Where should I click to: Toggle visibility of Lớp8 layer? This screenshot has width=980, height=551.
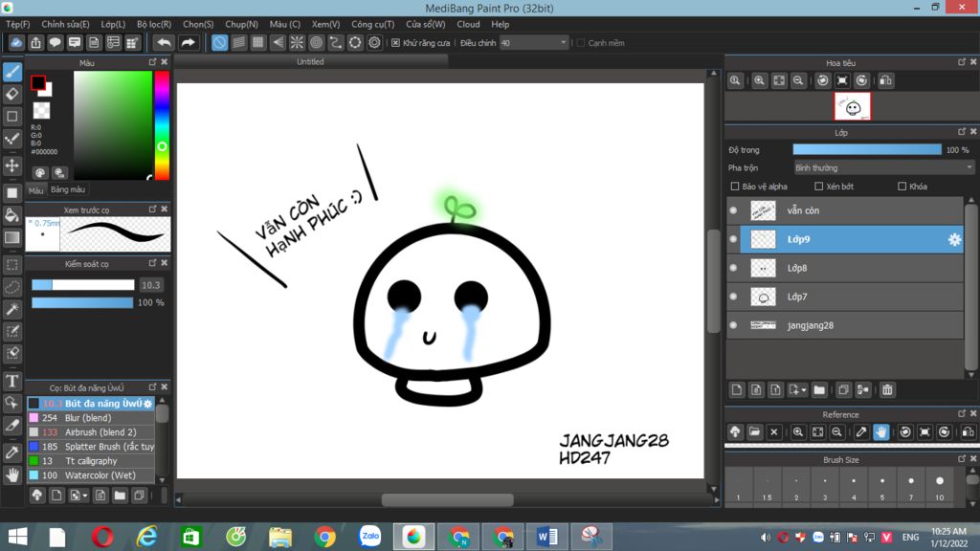(734, 268)
